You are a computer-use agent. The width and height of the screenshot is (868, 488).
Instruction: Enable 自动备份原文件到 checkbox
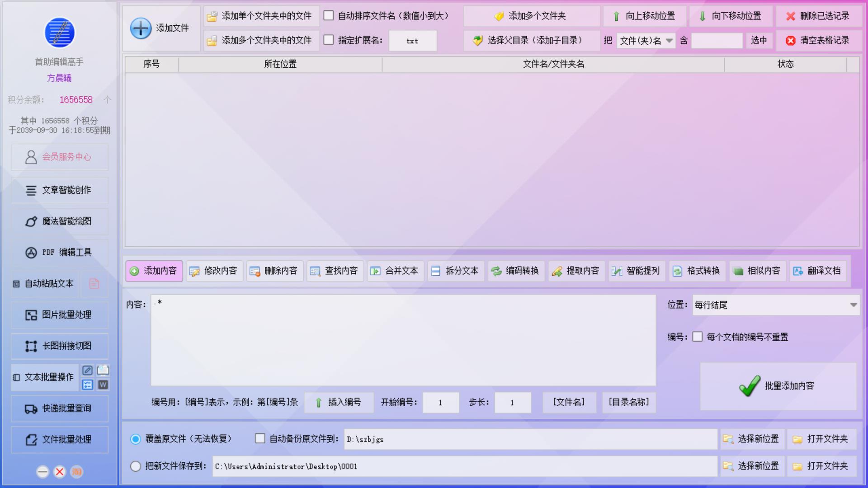tap(260, 439)
